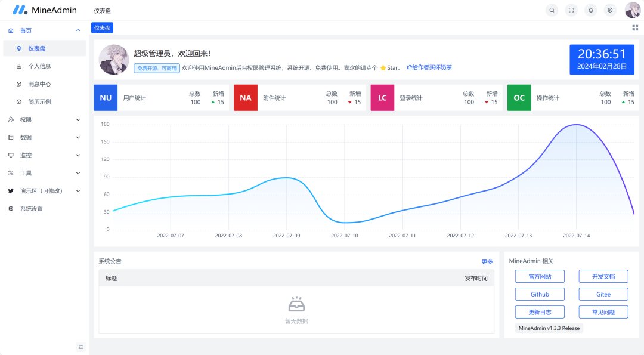Open 系统设置 from sidebar
The height and width of the screenshot is (355, 644).
click(x=32, y=209)
